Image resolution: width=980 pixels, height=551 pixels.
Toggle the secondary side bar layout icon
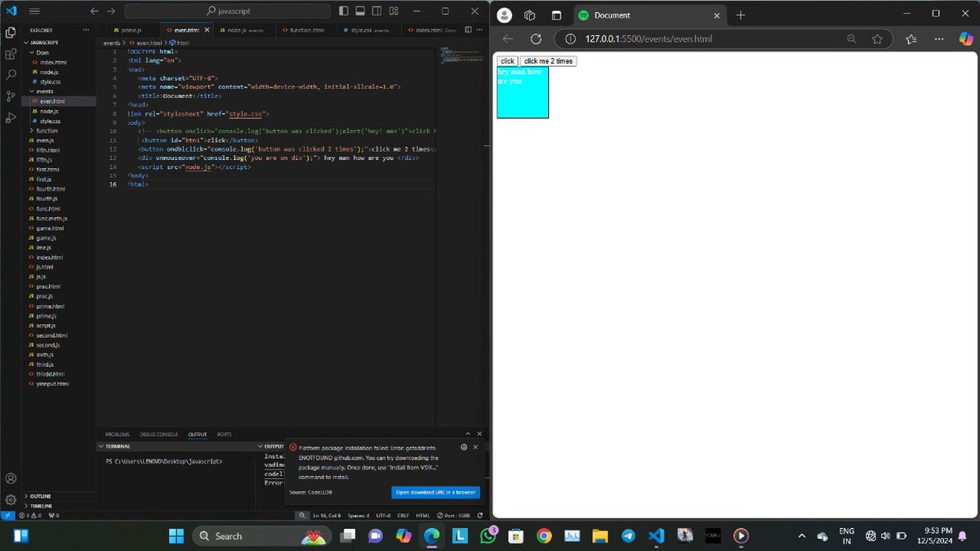click(376, 11)
